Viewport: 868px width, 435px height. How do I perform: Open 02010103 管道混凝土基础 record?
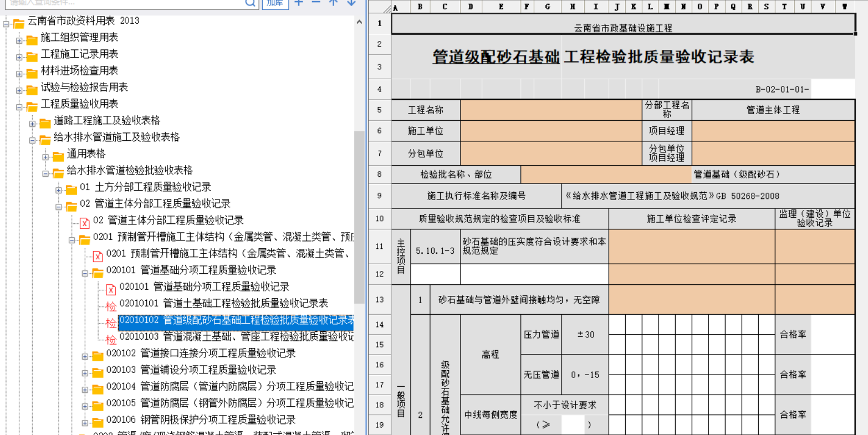(x=237, y=336)
